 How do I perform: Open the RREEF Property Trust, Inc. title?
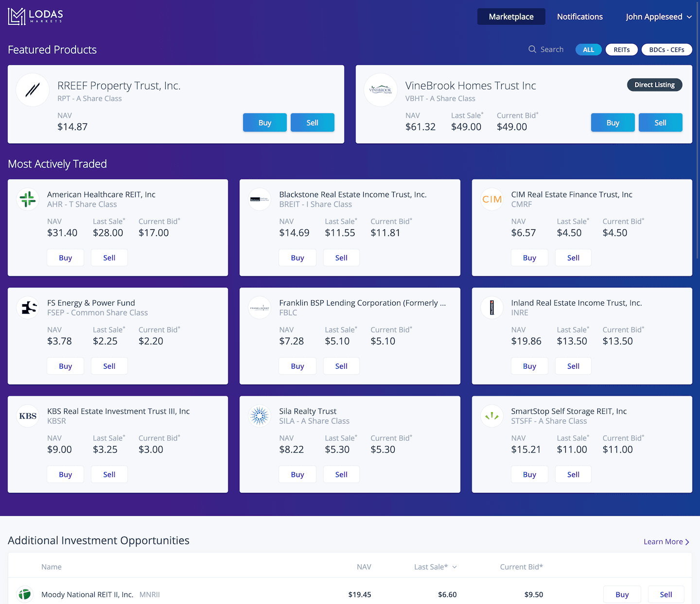click(x=119, y=86)
